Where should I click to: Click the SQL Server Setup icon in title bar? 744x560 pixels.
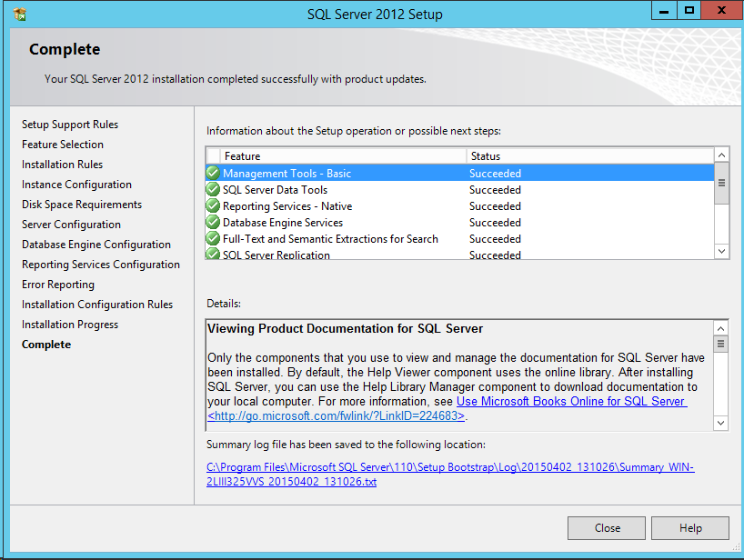(20, 15)
